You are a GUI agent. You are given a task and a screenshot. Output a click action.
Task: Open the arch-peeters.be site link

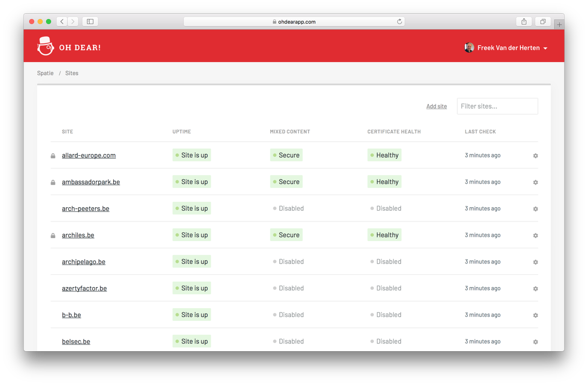(85, 208)
